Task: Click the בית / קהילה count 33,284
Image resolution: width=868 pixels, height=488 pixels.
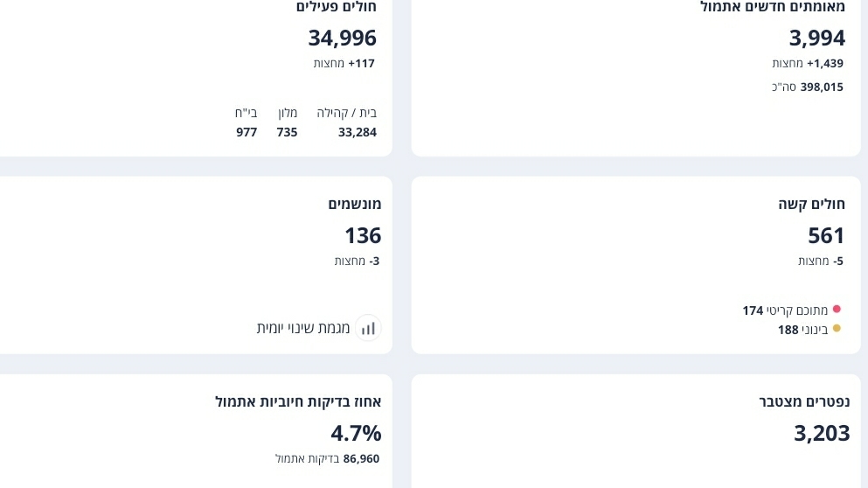Action: [x=357, y=132]
